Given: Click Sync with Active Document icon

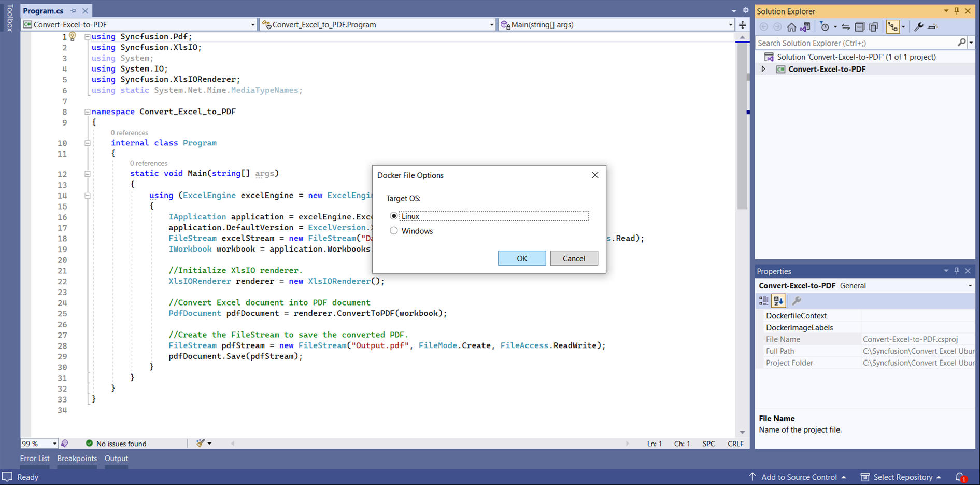Looking at the screenshot, I should pos(846,27).
